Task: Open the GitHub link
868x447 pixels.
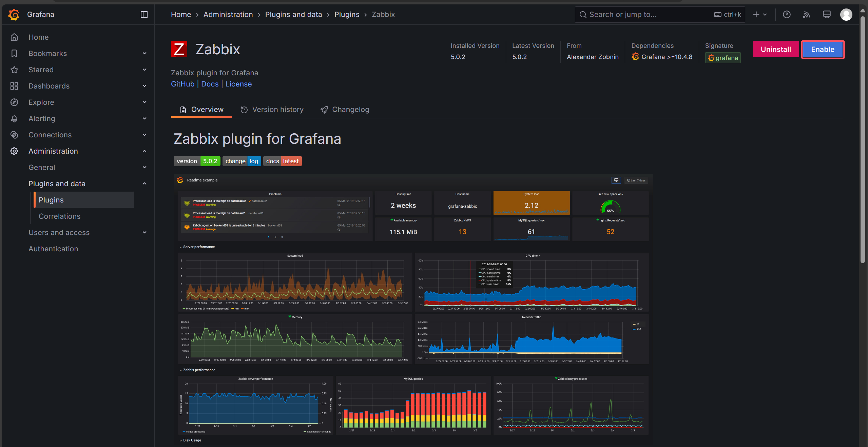Action: [x=182, y=84]
